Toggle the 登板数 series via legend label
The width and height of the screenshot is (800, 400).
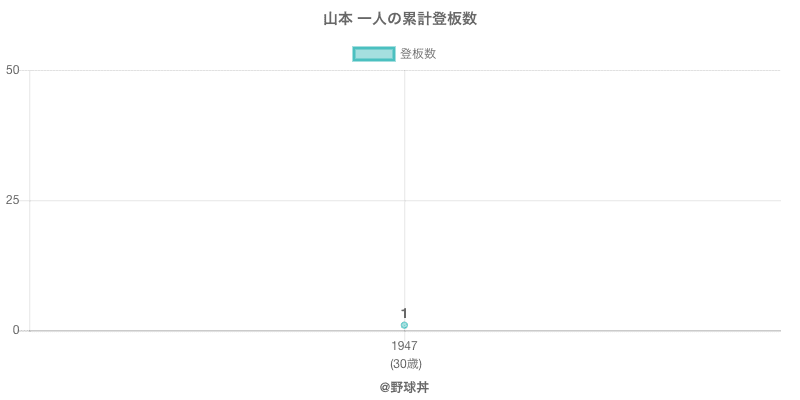click(418, 54)
